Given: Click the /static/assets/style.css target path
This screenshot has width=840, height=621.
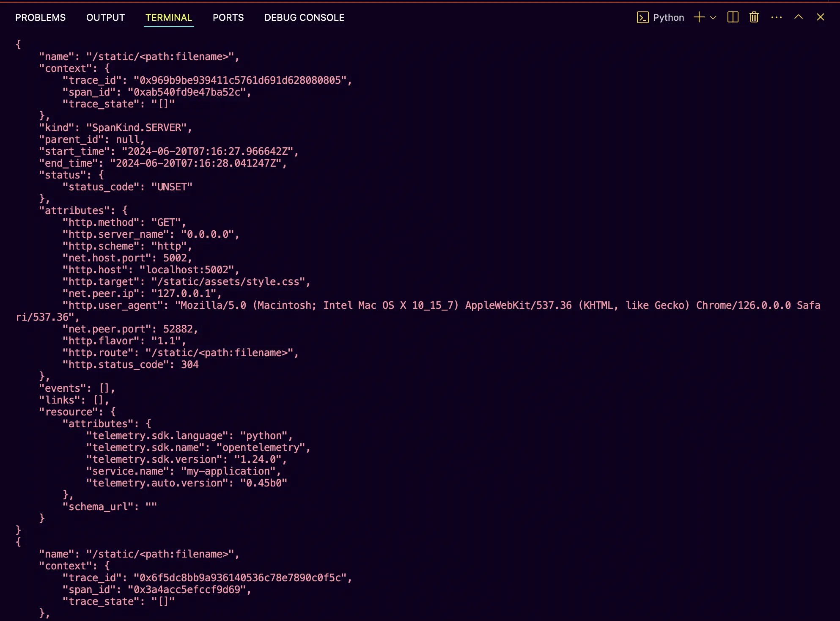Looking at the screenshot, I should pyautogui.click(x=228, y=282).
